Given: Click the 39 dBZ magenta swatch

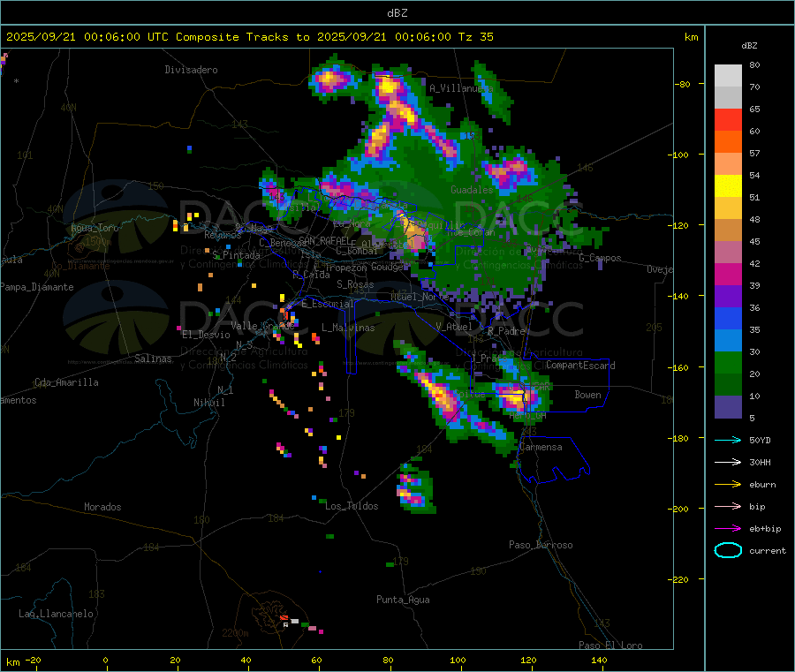Looking at the screenshot, I should coord(728,274).
